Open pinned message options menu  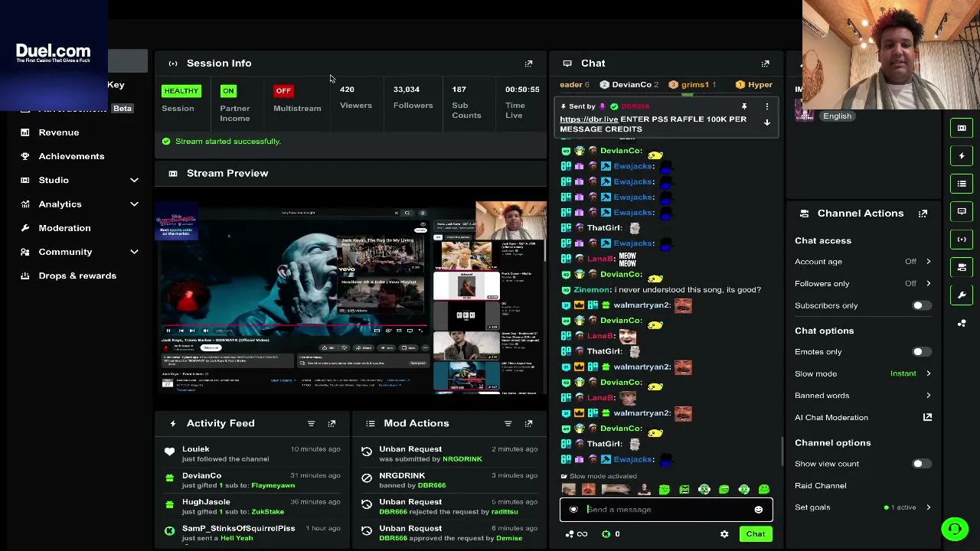click(766, 106)
